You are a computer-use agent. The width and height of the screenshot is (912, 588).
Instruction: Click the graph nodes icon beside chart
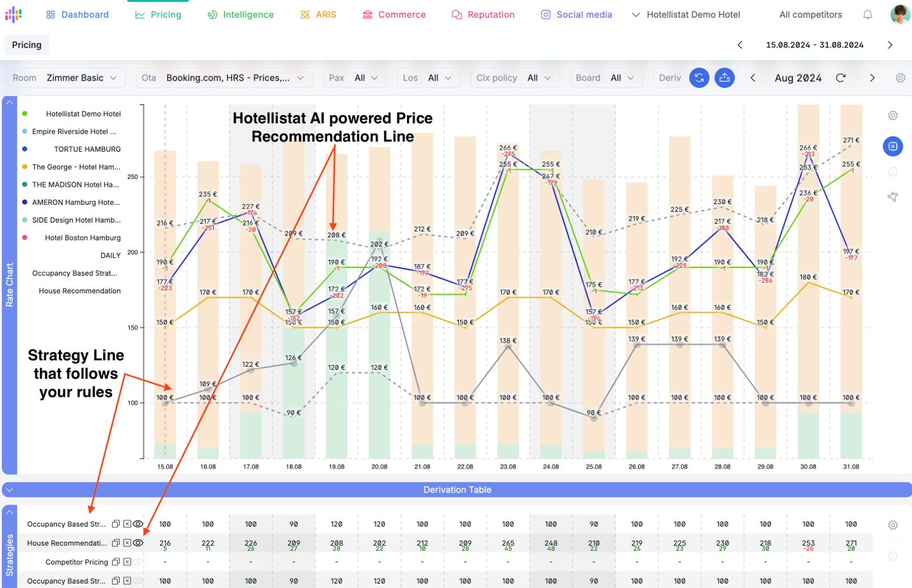(893, 197)
